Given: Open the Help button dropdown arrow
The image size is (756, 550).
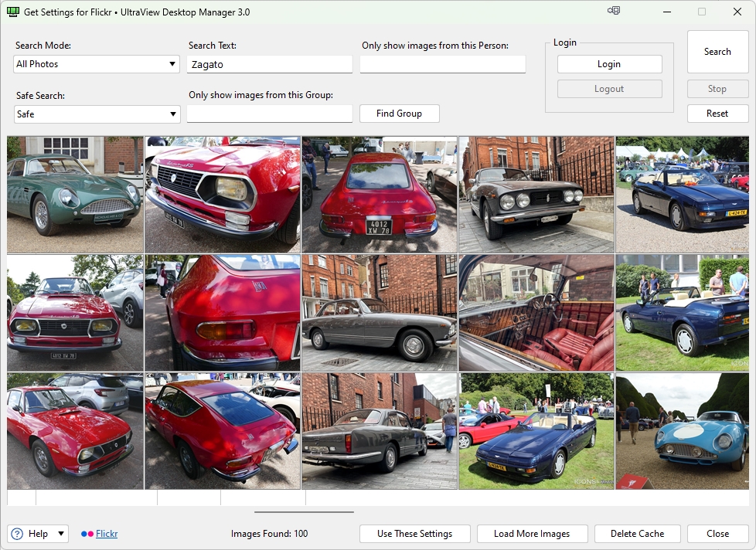Looking at the screenshot, I should click(x=62, y=534).
